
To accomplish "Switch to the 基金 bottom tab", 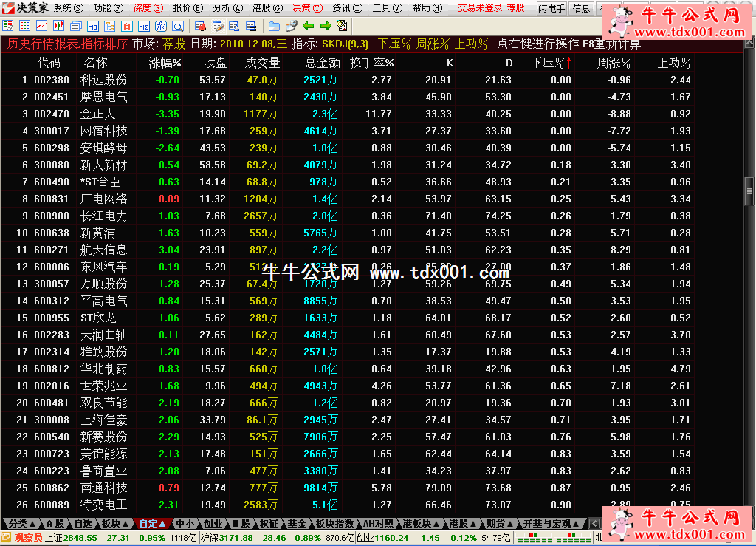I will 297,524.
